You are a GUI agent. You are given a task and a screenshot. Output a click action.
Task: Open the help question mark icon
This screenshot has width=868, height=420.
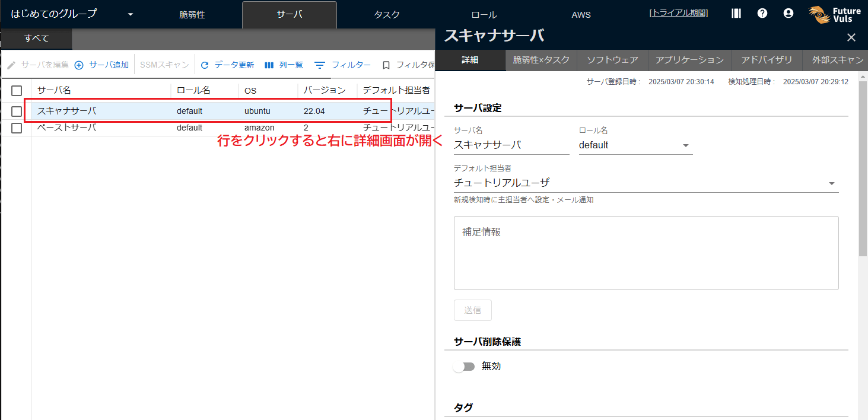coord(762,13)
